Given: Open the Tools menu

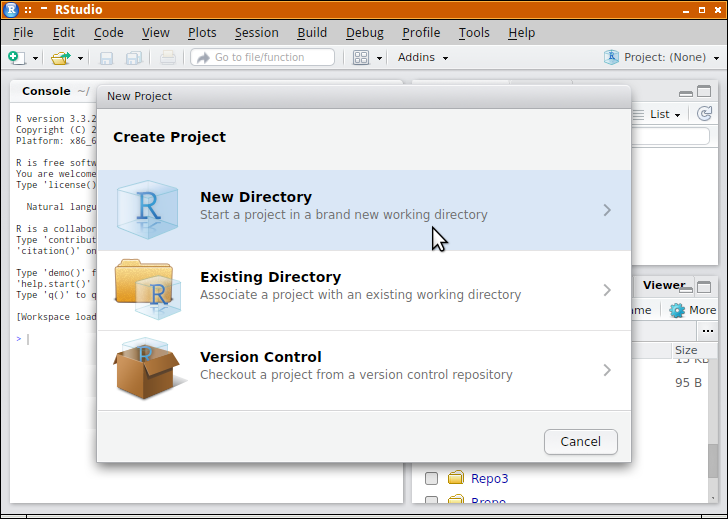Looking at the screenshot, I should tap(474, 33).
